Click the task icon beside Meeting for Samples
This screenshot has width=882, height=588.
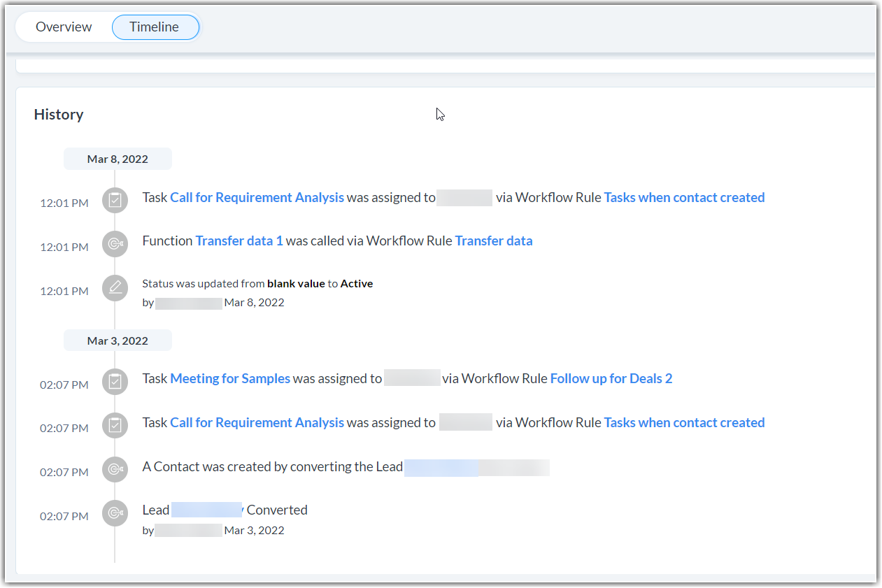click(x=115, y=382)
